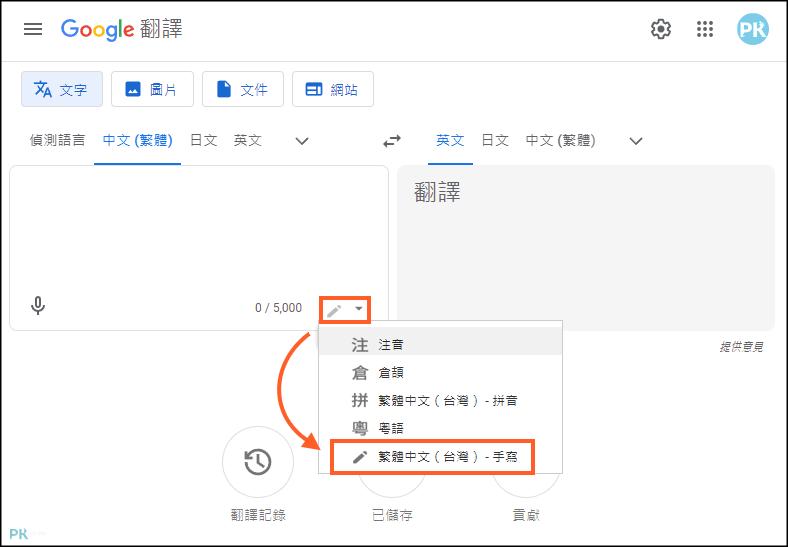Select 英文 as target language
788x547 pixels.
450,140
